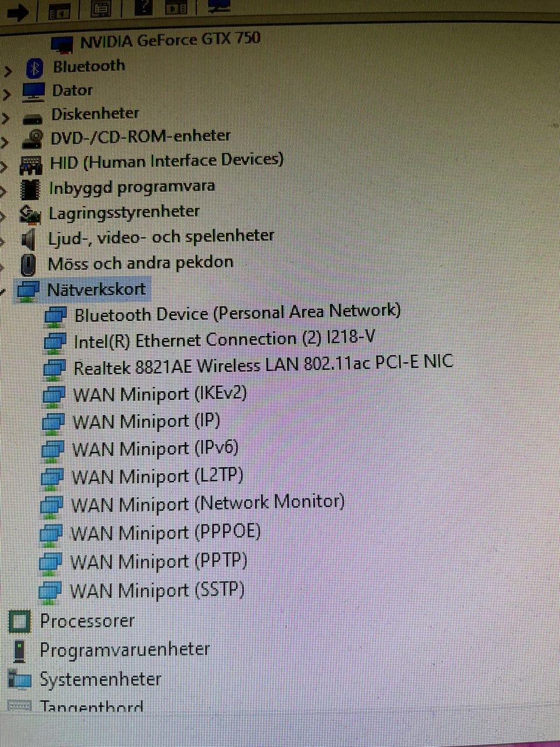The height and width of the screenshot is (747, 560).
Task: Select WAN Miniport (PPPOE) entry
Action: click(x=166, y=532)
